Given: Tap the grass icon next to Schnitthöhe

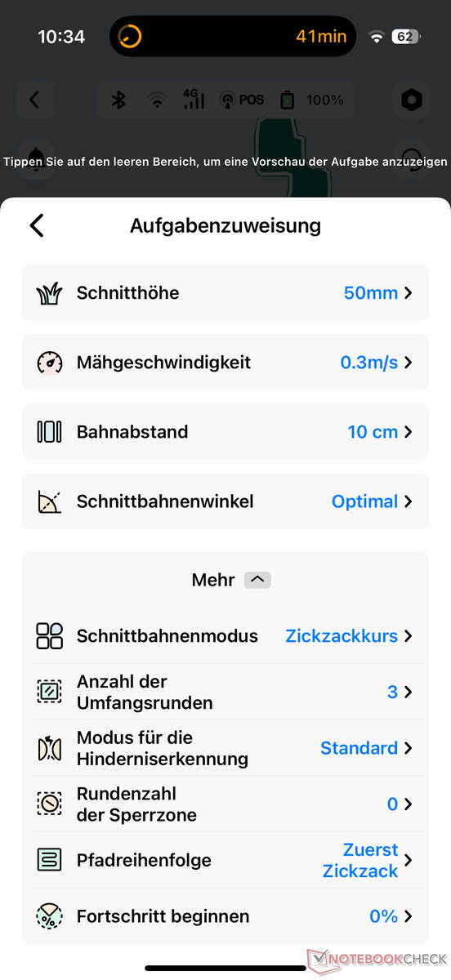Looking at the screenshot, I should [50, 293].
